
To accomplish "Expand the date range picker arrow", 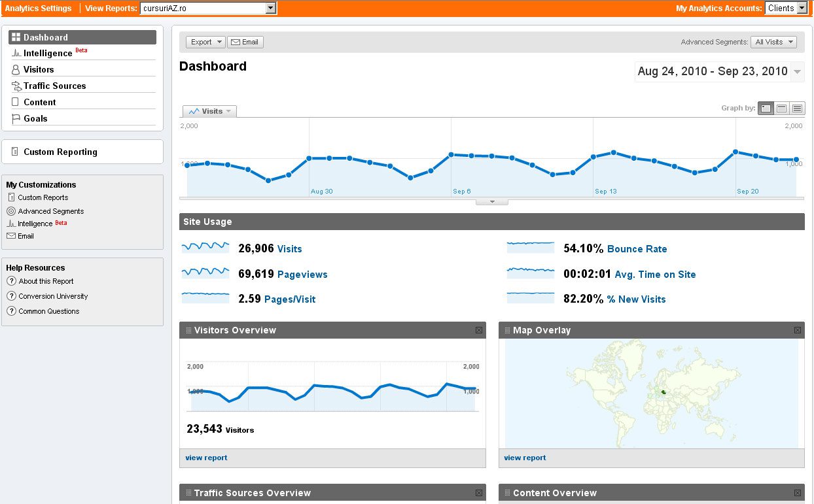I will tap(797, 72).
